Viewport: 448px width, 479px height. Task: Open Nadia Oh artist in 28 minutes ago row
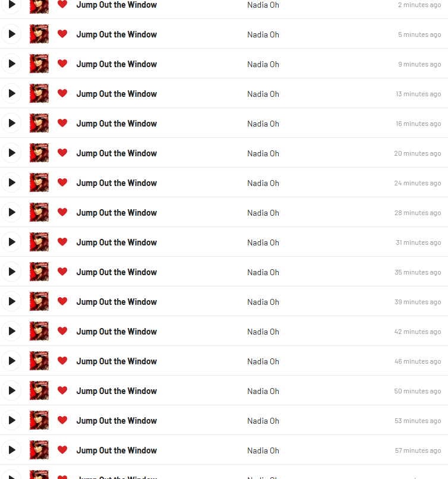pyautogui.click(x=263, y=213)
